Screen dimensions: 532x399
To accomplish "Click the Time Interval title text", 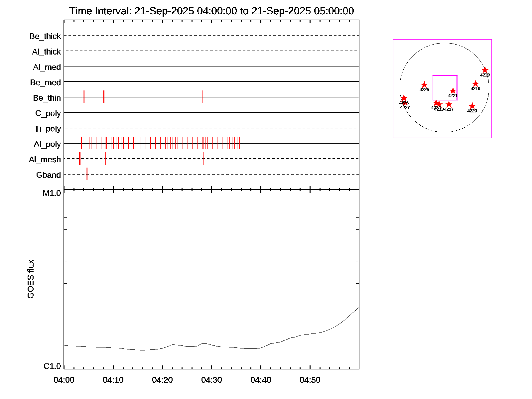I will point(211,11).
